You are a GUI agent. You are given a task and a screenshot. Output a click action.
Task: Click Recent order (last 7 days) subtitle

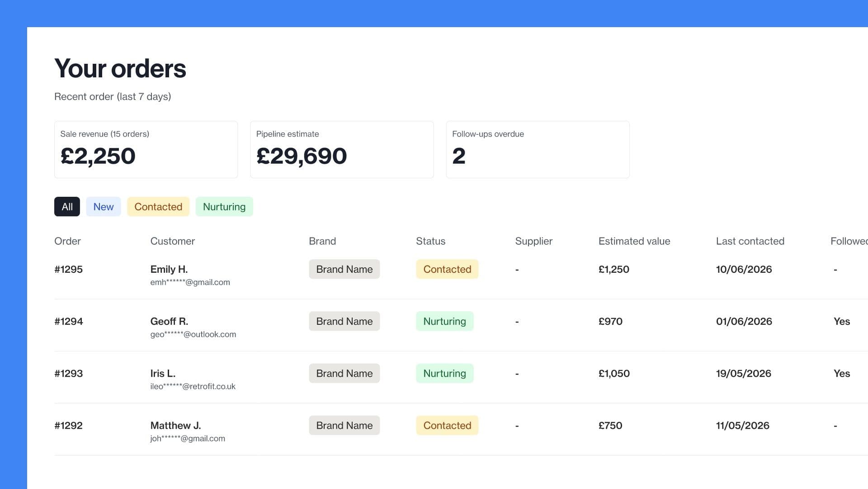[113, 96]
